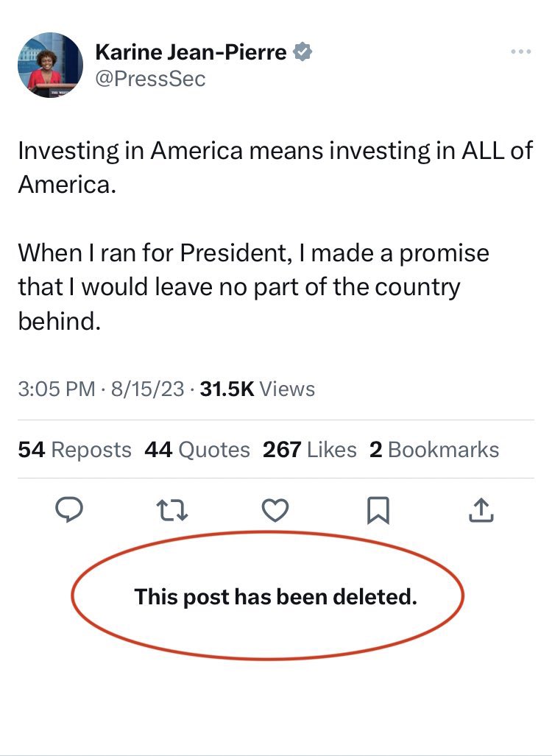Screen dimensions: 552x756
Task: Visit the @PressSec handle
Action: (150, 78)
